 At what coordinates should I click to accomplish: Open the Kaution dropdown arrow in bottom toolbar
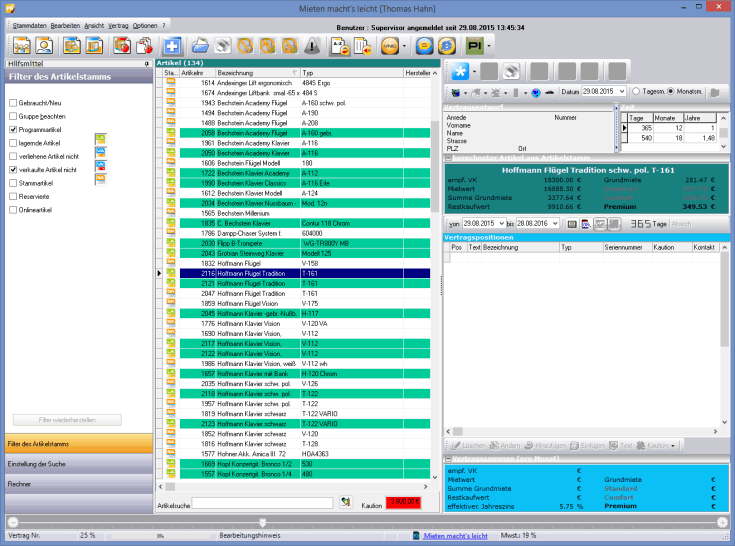coord(673,446)
